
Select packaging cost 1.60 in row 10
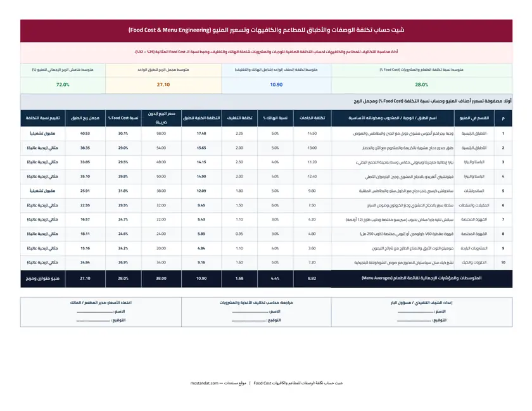point(239,263)
